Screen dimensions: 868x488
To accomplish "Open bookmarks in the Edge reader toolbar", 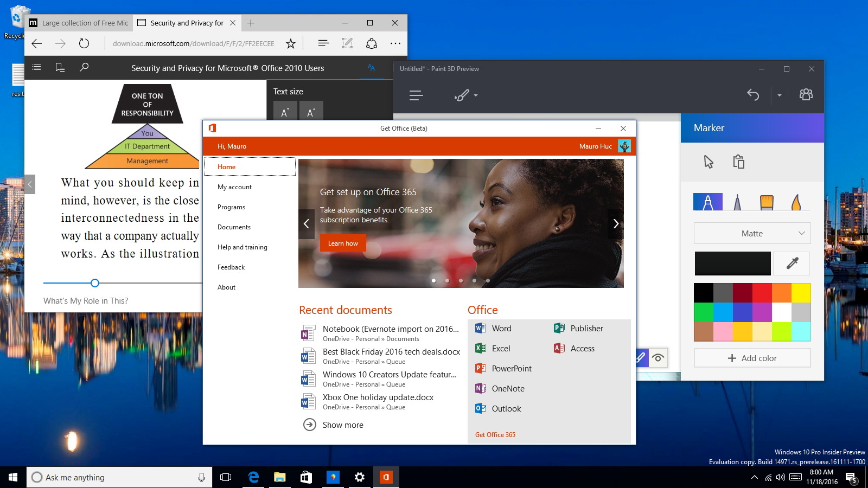I will [60, 68].
